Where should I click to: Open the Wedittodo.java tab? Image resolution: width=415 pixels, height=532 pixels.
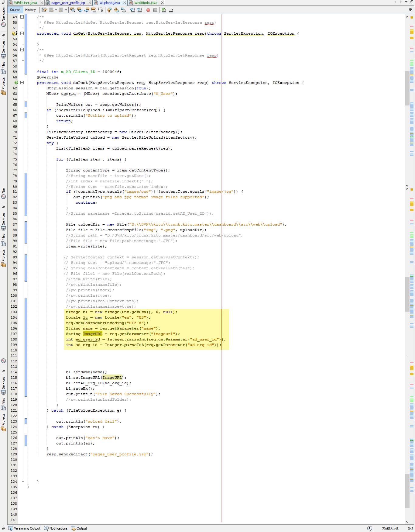(146, 3)
